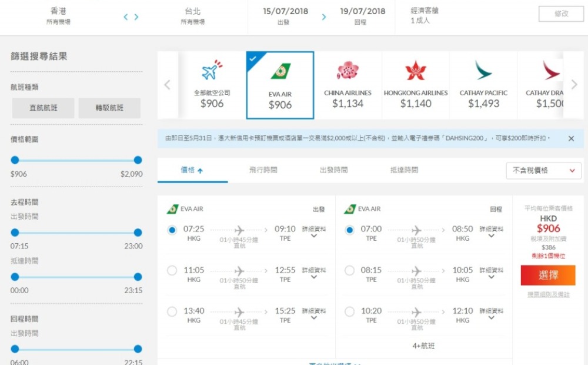Go to previous departure date arrow

coord(126,17)
